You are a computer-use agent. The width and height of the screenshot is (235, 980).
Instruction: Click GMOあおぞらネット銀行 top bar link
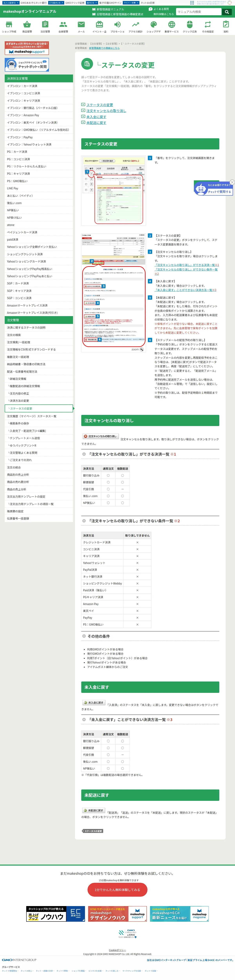click(33, 3)
